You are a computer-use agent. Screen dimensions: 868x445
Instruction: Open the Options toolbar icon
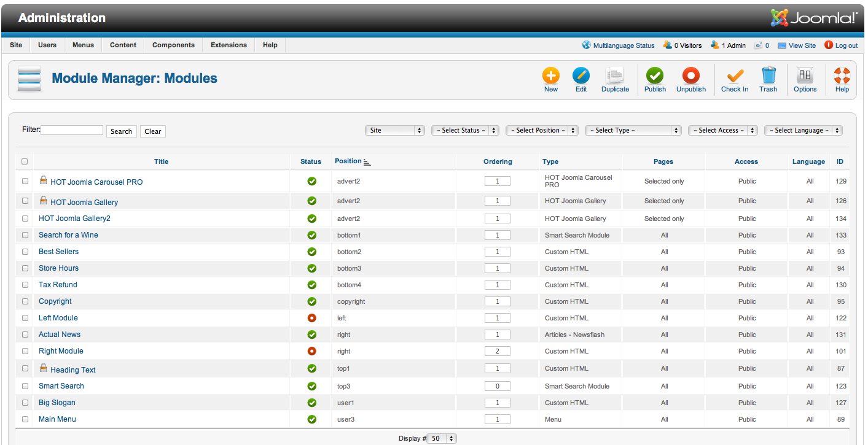805,75
